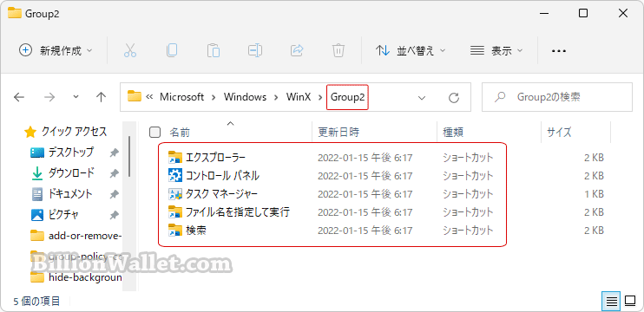The image size is (644, 312).
Task: Click the Group2 breadcrumb segment
Action: tap(347, 97)
